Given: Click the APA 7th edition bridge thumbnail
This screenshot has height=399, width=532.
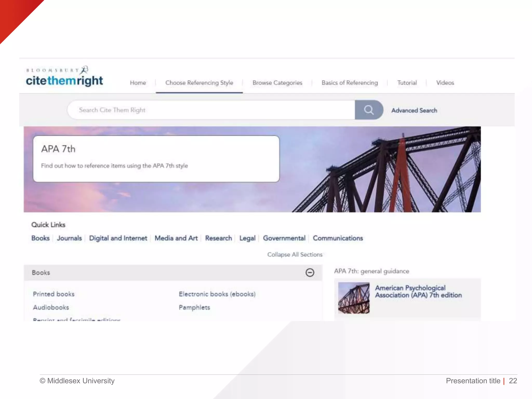Looking at the screenshot, I should [354, 298].
